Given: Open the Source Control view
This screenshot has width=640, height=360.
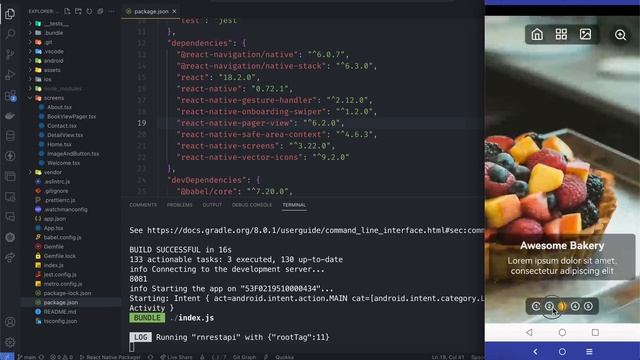Looking at the screenshot, I should [x=10, y=54].
